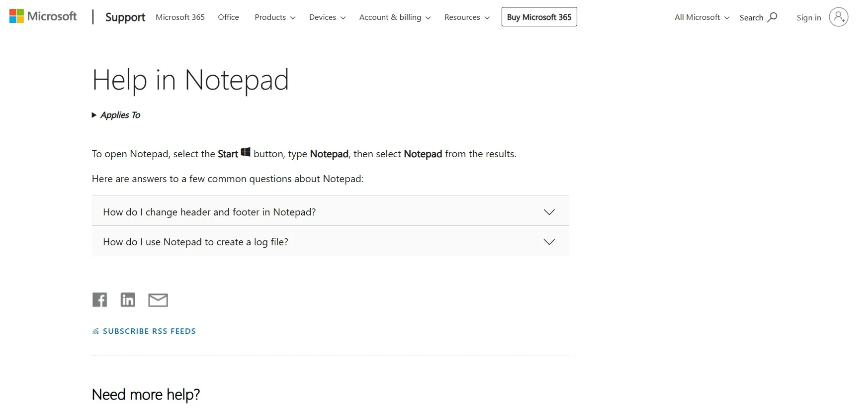The image size is (868, 408).
Task: Expand the Applies To disclosure triangle
Action: click(94, 115)
